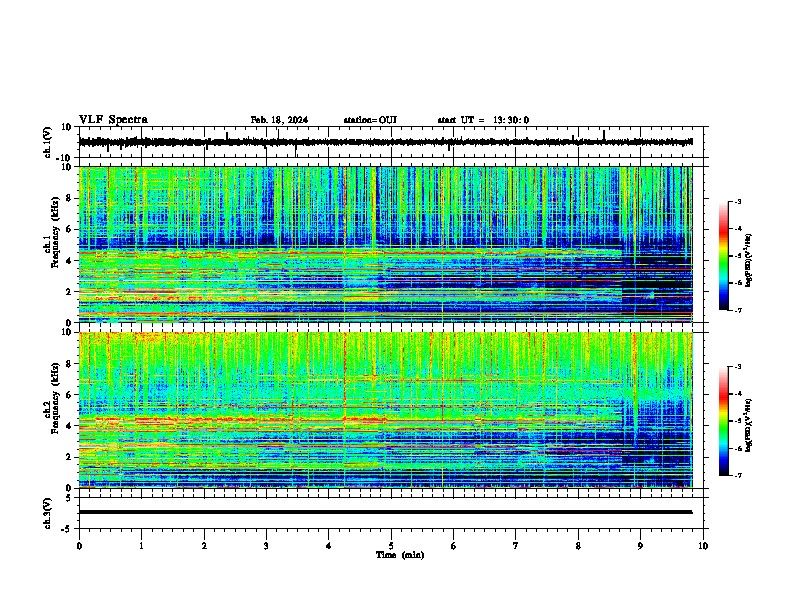Click the "9" tick on the time axis
Viewport: 792px width, 612px height.
[640, 546]
